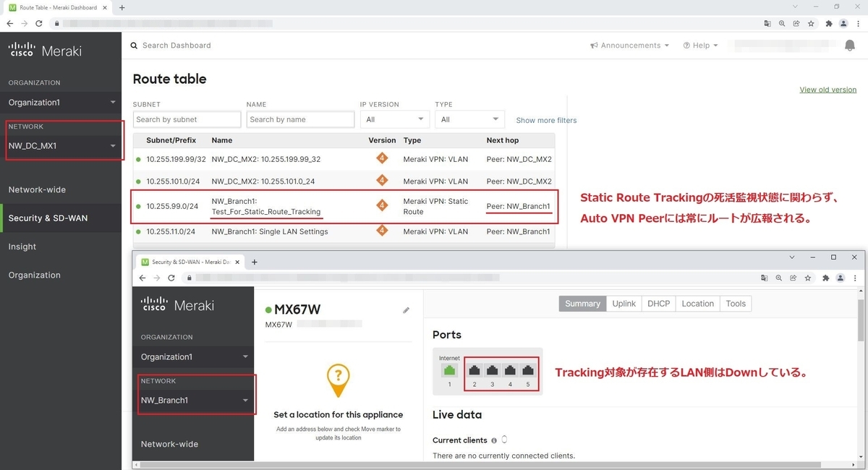Open the IP Version All dropdown
Image resolution: width=868 pixels, height=470 pixels.
(x=395, y=119)
